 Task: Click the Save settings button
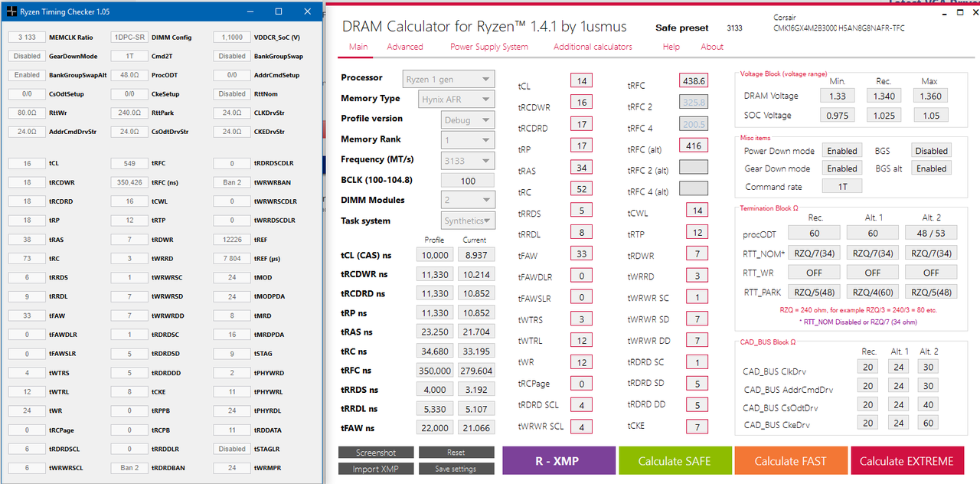pyautogui.click(x=456, y=469)
